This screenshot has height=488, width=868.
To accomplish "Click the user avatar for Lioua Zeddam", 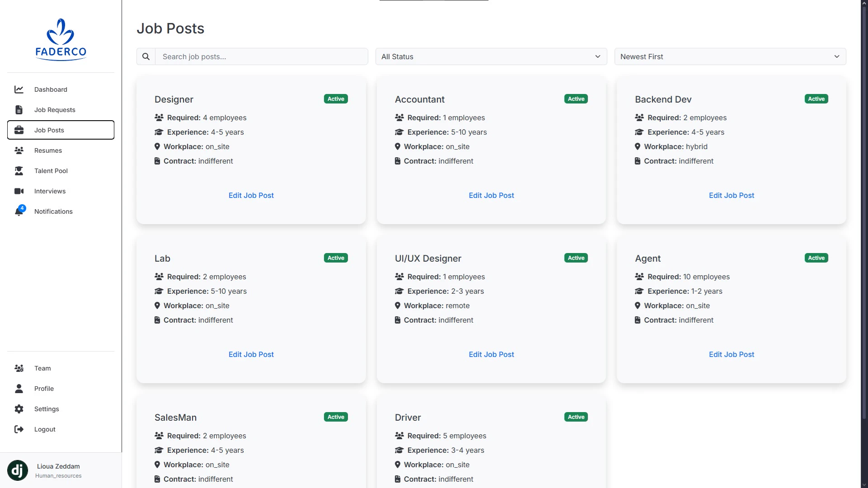I will 18,470.
